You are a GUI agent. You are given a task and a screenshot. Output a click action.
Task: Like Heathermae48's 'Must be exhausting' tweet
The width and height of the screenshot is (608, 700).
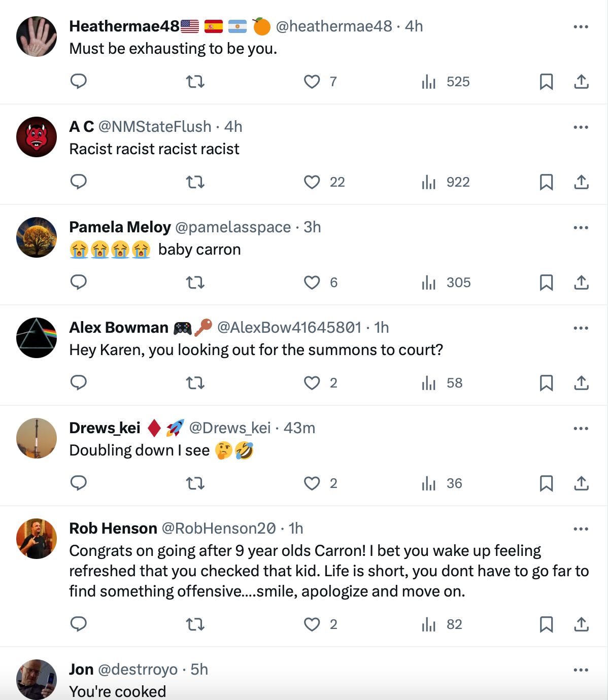312,82
